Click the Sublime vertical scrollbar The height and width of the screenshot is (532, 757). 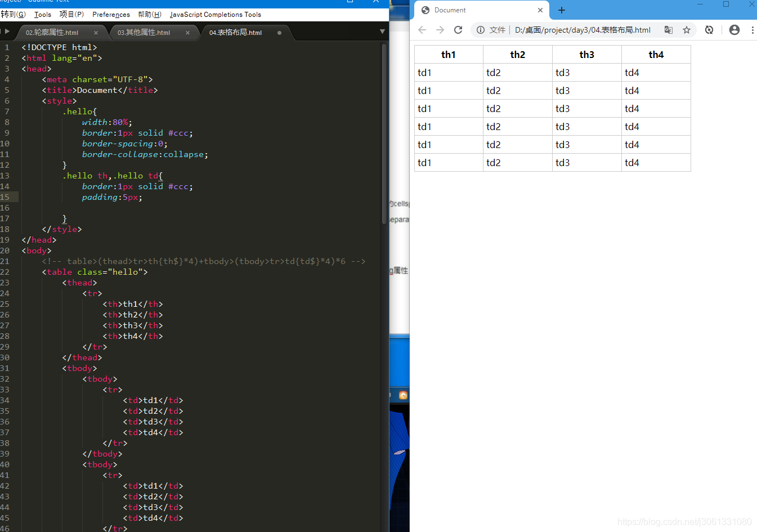click(384, 134)
